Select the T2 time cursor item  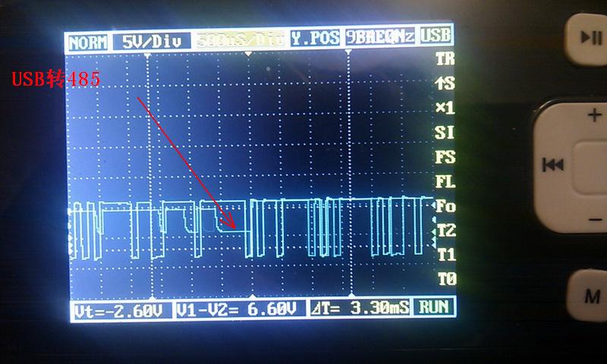pyautogui.click(x=445, y=231)
